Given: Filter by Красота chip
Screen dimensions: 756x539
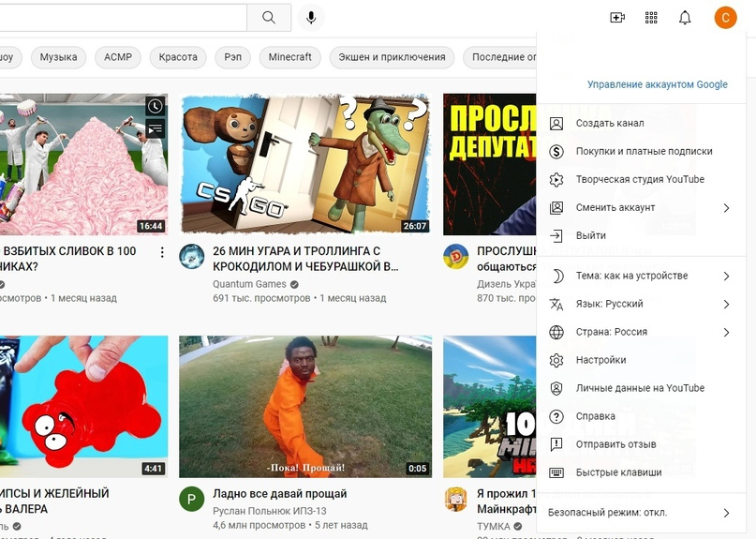Looking at the screenshot, I should click(x=178, y=57).
